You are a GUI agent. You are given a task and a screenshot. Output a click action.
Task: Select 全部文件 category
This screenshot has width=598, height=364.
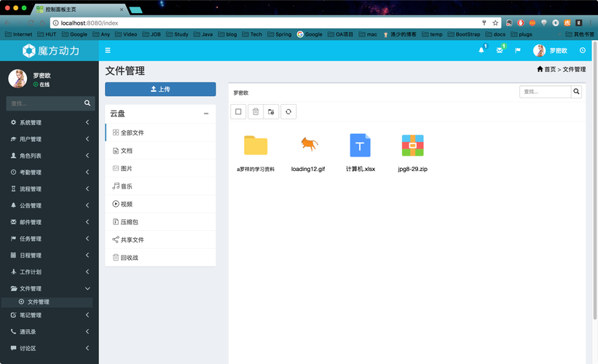[160, 132]
